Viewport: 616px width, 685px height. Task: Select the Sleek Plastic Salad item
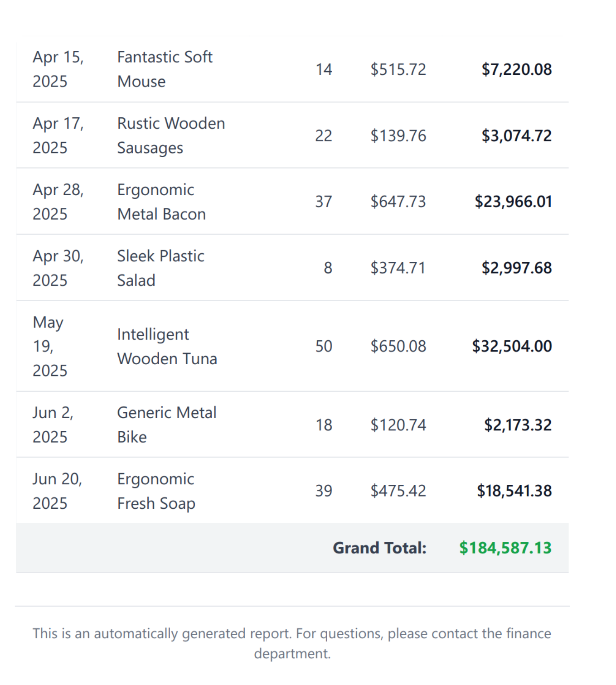click(161, 268)
